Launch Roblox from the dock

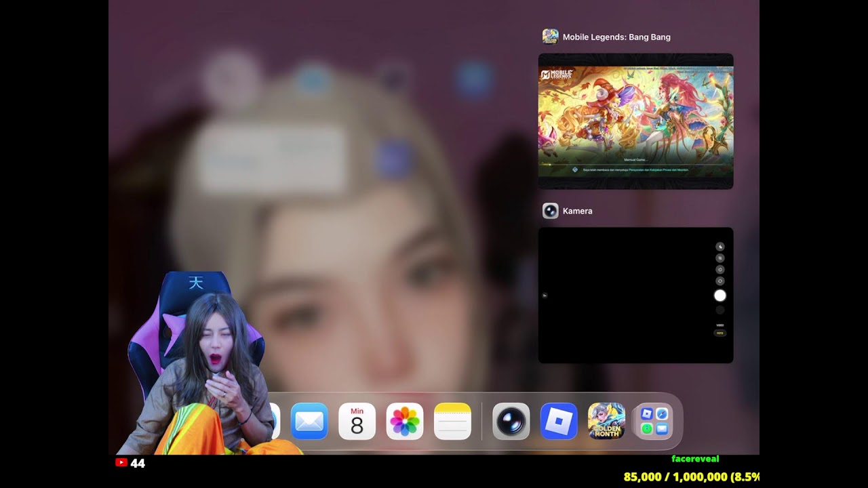[559, 421]
